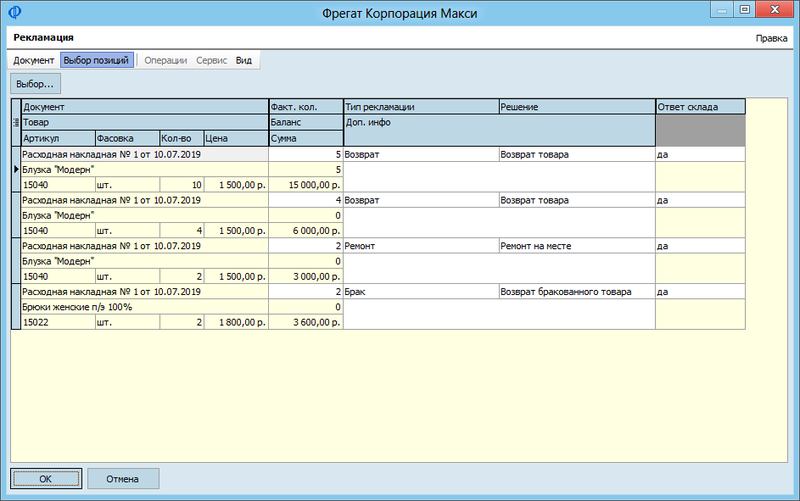The width and height of the screenshot is (800, 501).
Task: Click the Возврат бракованного товара cell
Action: coord(577,292)
